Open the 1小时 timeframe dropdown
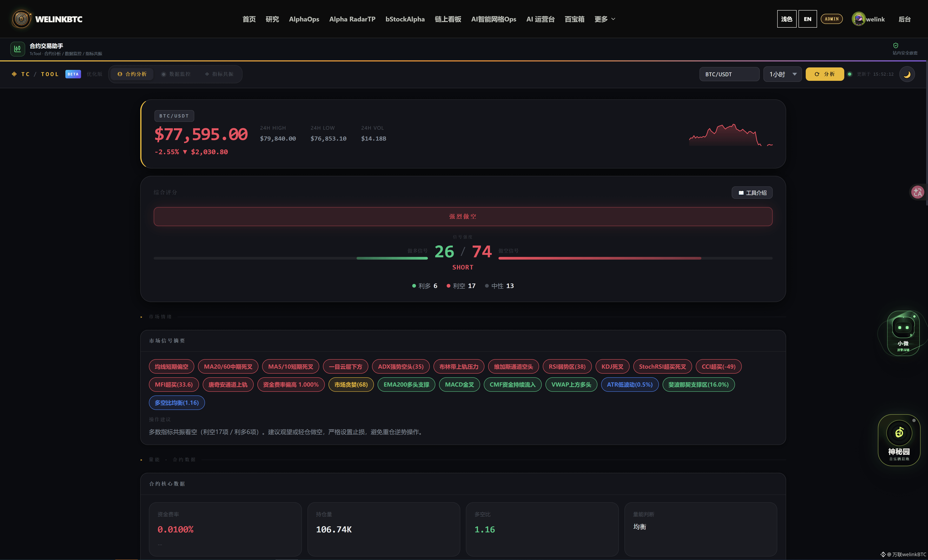Image resolution: width=928 pixels, height=560 pixels. click(783, 74)
